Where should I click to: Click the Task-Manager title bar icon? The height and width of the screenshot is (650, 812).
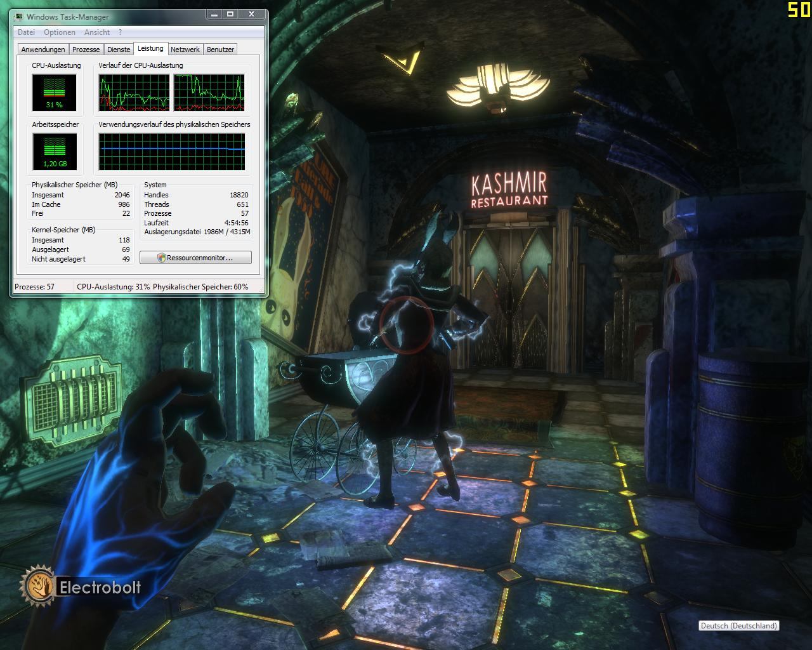pos(19,17)
